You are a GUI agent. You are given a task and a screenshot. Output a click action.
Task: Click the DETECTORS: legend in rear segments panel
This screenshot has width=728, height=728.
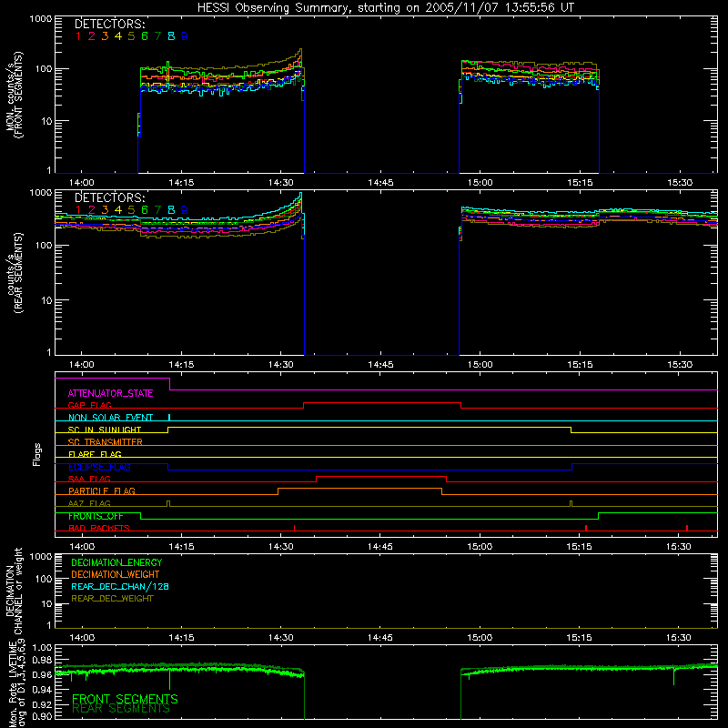[110, 197]
